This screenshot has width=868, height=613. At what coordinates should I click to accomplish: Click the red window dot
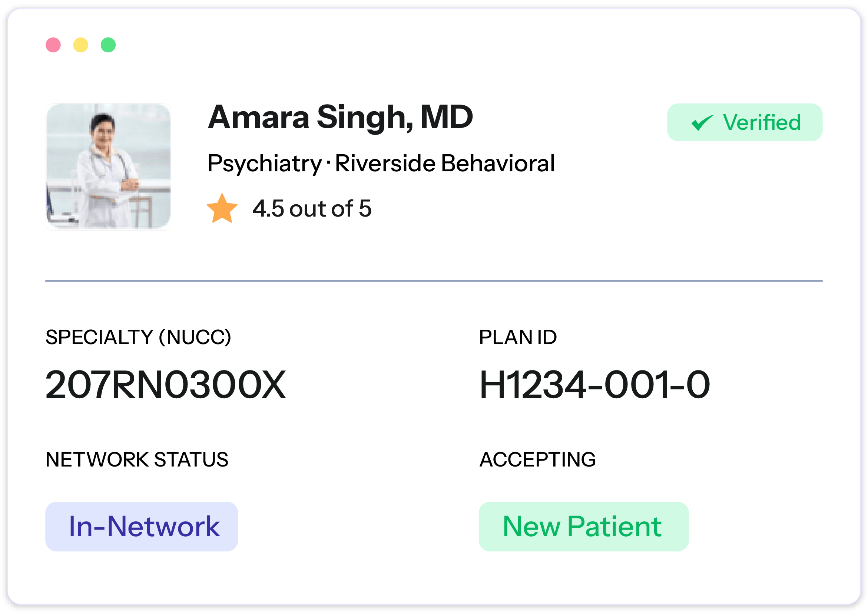[53, 45]
